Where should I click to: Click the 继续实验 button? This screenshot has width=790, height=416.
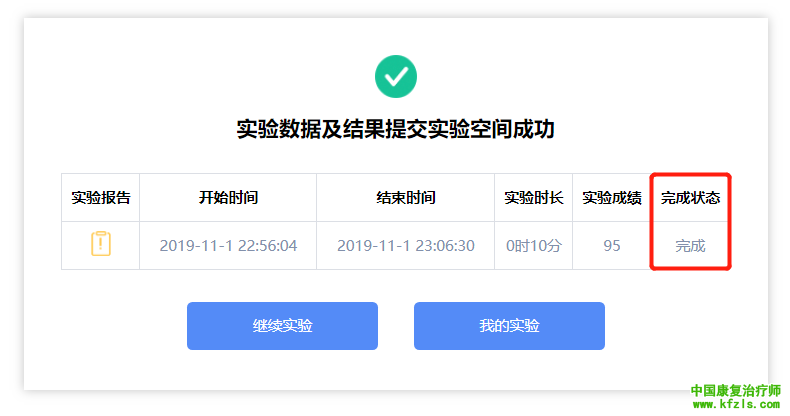[x=282, y=326]
